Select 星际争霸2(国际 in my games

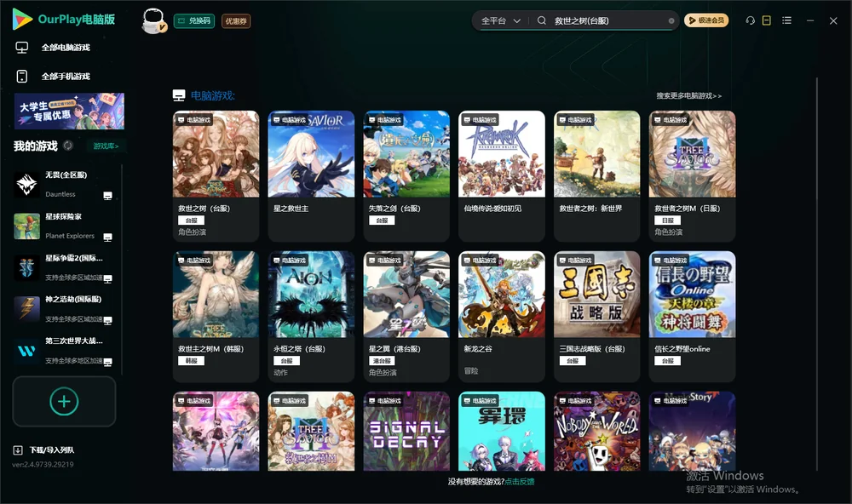pos(64,267)
